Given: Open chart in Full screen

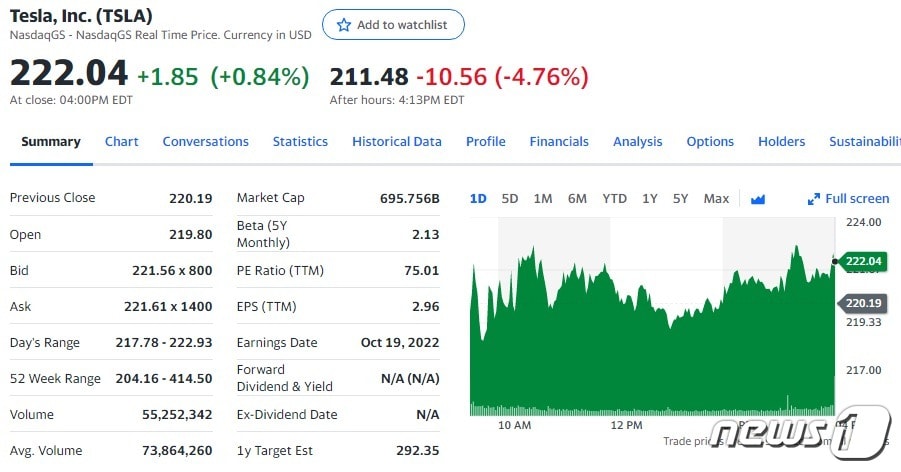Looking at the screenshot, I should [848, 199].
